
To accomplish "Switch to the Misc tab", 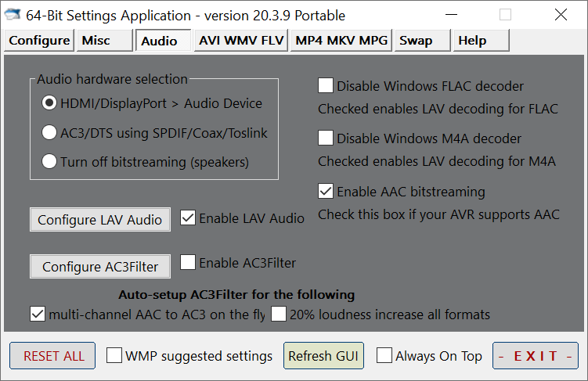I will 96,41.
